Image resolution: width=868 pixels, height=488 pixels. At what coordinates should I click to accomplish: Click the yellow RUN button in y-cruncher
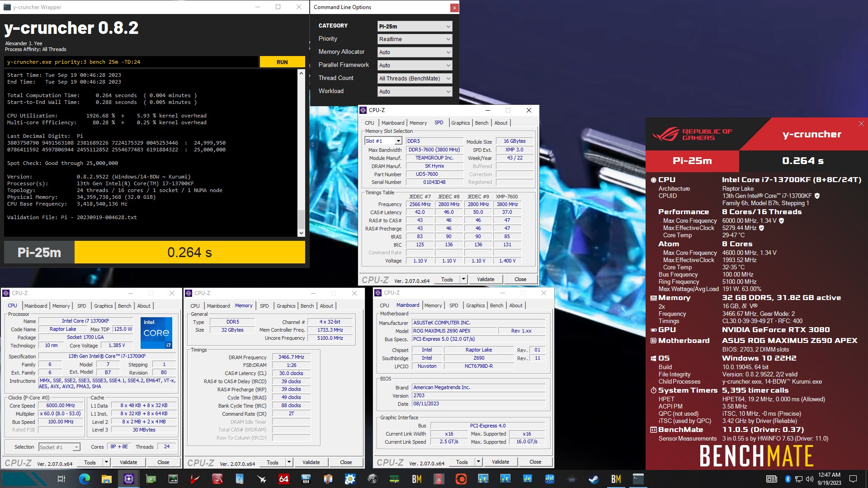(x=282, y=62)
